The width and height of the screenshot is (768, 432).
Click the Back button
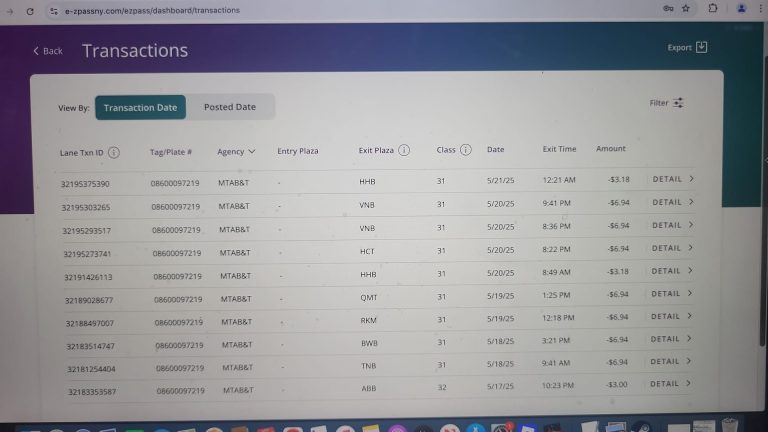(47, 51)
